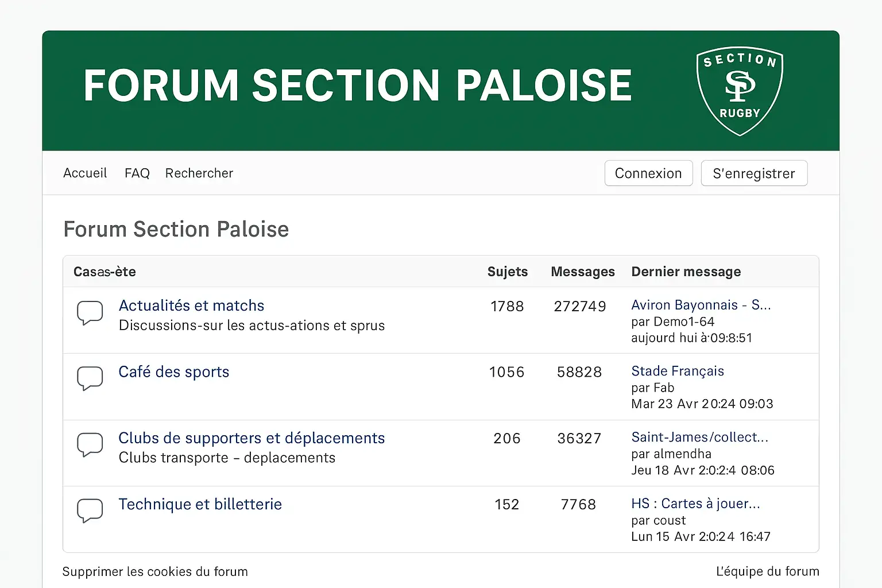Click the S'enregistrer button

[754, 173]
